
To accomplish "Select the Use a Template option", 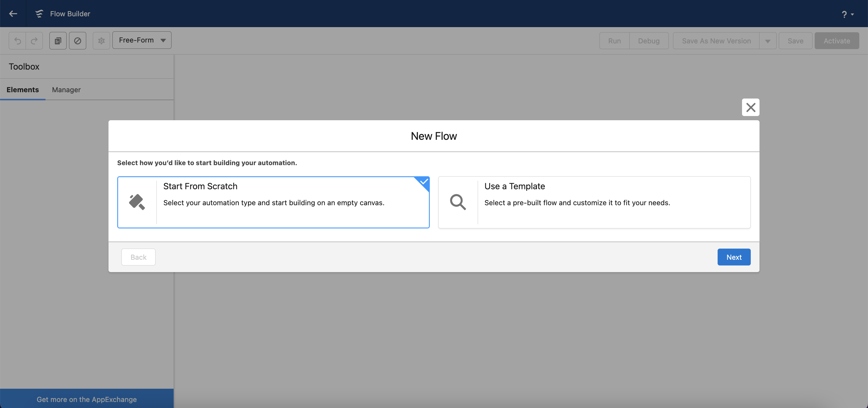I will (x=594, y=202).
